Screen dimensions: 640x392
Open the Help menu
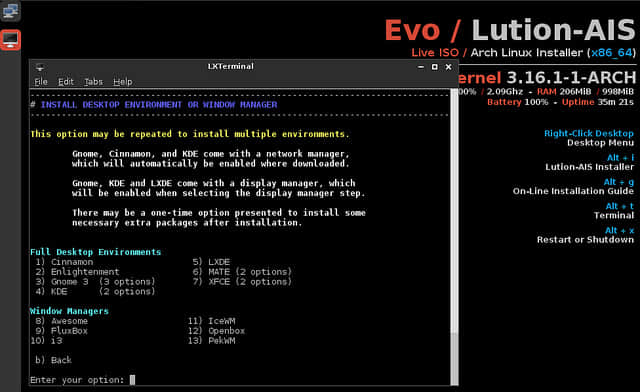pos(122,82)
